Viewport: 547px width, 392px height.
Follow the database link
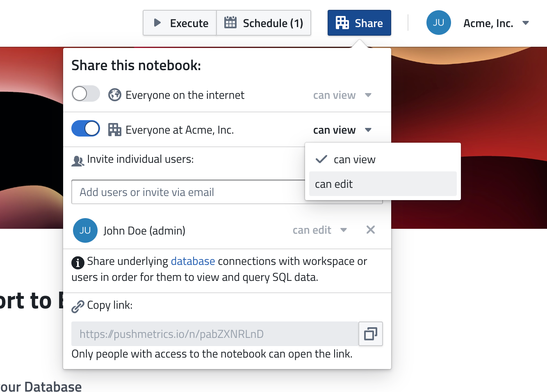point(193,261)
